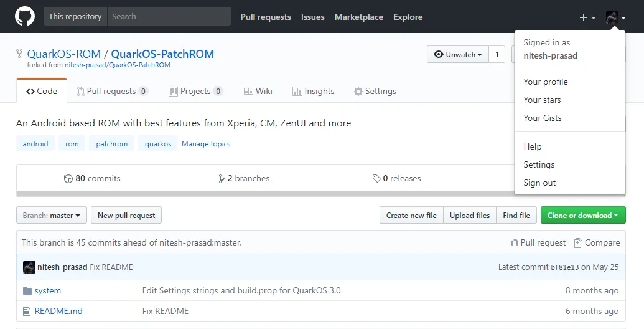This screenshot has width=644, height=329.
Task: Open the system folder
Action: [48, 290]
